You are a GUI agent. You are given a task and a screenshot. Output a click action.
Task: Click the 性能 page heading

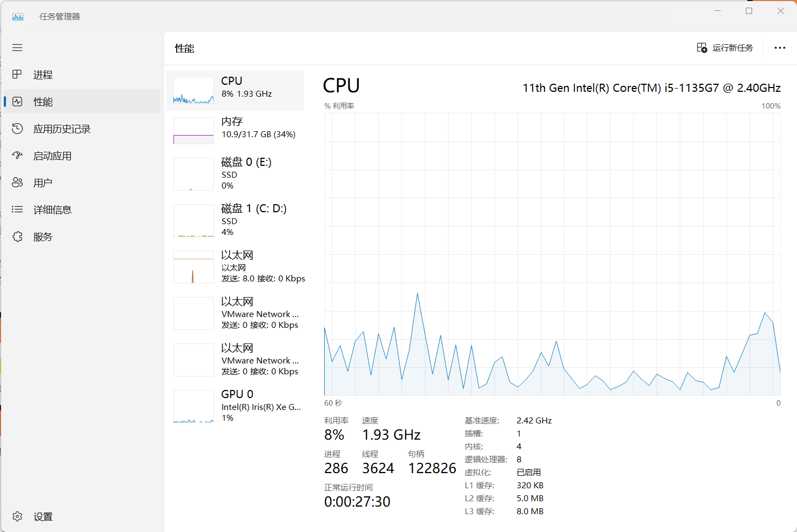184,49
